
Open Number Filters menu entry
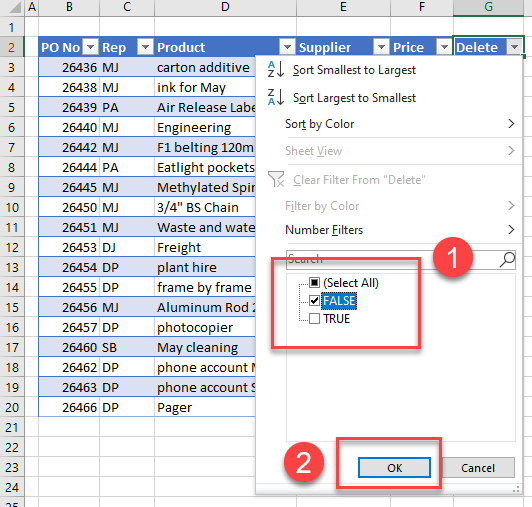click(x=324, y=230)
